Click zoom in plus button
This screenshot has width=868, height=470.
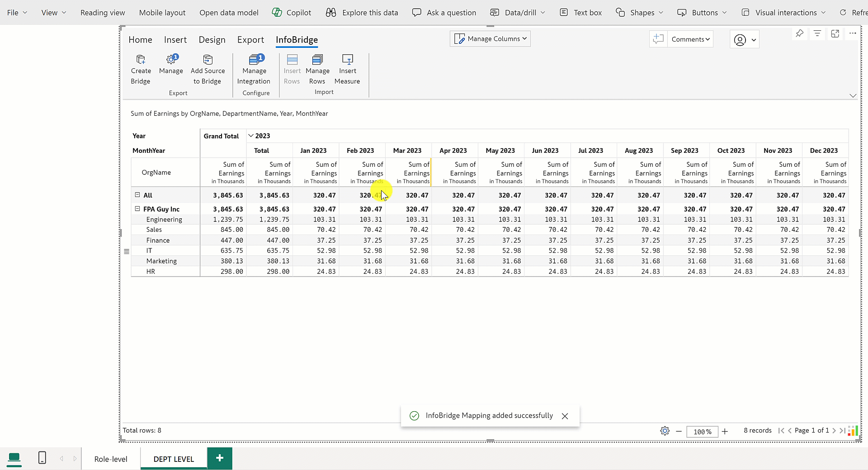pos(725,432)
